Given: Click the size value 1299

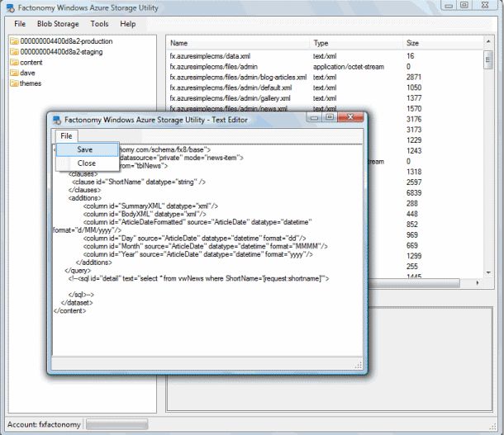Looking at the screenshot, I should point(414,256).
